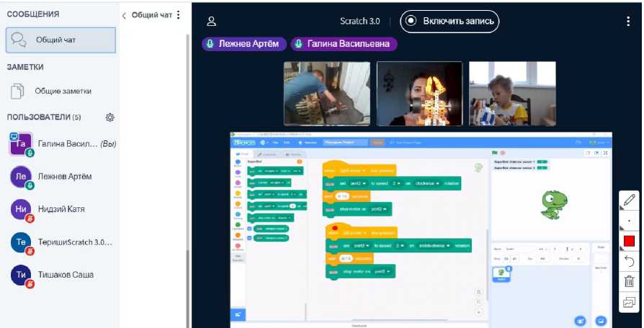Delete sprite using thumbnail trash badge
Screen dimensions: 644x328
coord(509,268)
